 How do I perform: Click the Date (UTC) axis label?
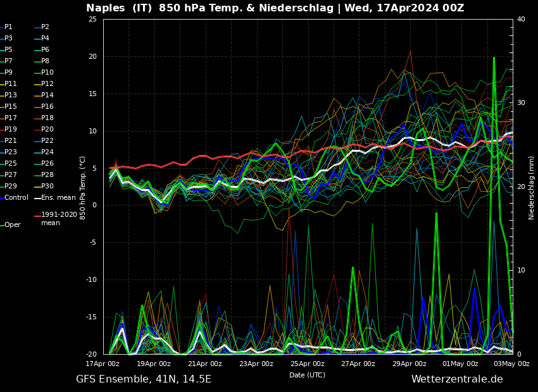click(x=307, y=375)
